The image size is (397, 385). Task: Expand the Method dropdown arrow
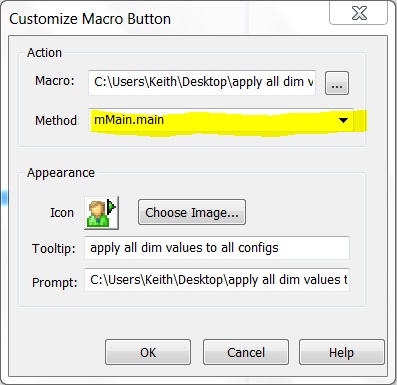pyautogui.click(x=343, y=120)
